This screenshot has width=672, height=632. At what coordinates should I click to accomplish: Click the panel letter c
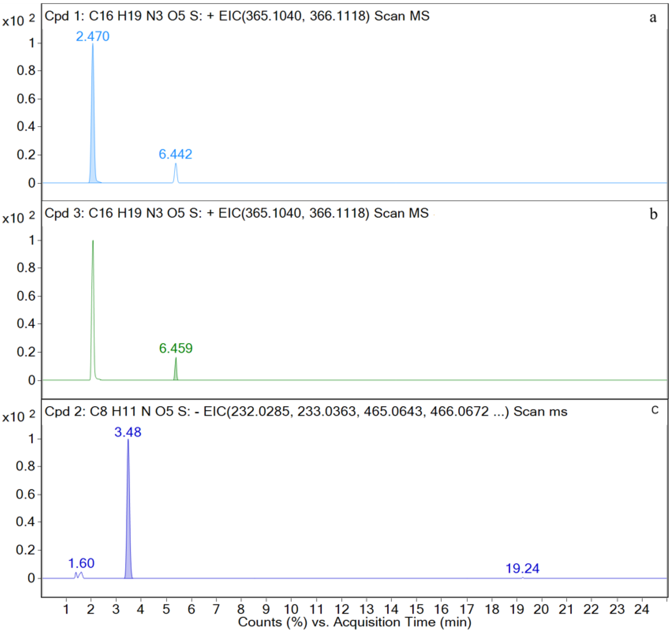pyautogui.click(x=655, y=410)
